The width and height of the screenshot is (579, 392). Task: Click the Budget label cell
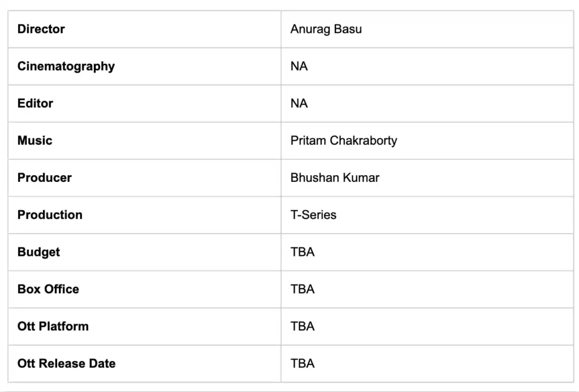tap(38, 252)
